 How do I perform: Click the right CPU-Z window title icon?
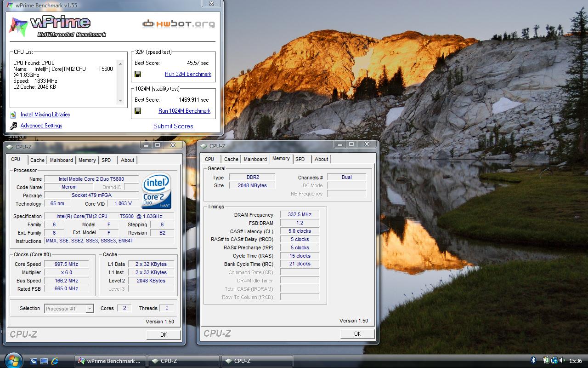pyautogui.click(x=204, y=146)
